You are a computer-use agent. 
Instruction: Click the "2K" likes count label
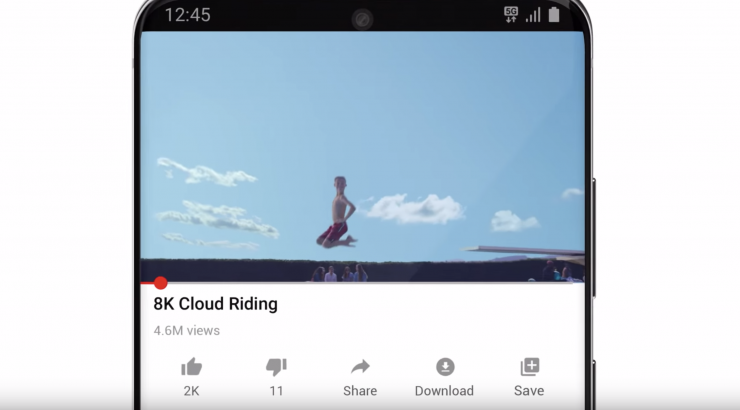[192, 391]
